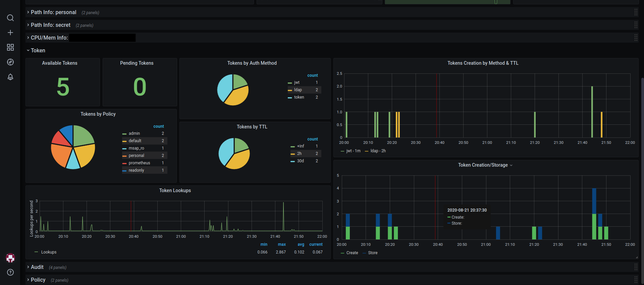Click the Create plus icon
The height and width of the screenshot is (285, 644).
(x=10, y=33)
